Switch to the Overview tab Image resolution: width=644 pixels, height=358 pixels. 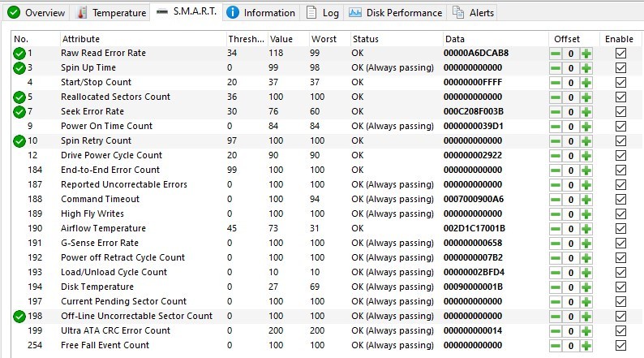pos(36,13)
